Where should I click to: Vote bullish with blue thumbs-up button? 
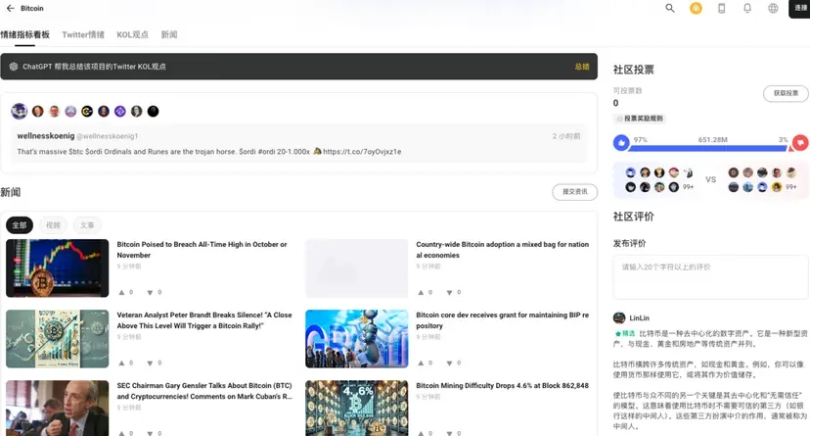621,142
